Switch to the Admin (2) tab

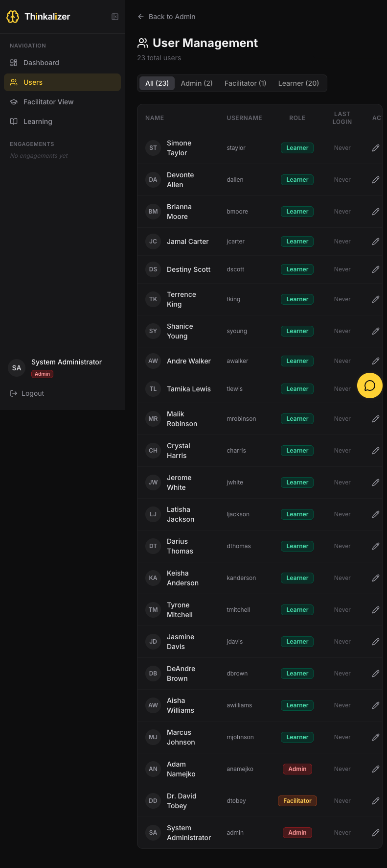197,83
